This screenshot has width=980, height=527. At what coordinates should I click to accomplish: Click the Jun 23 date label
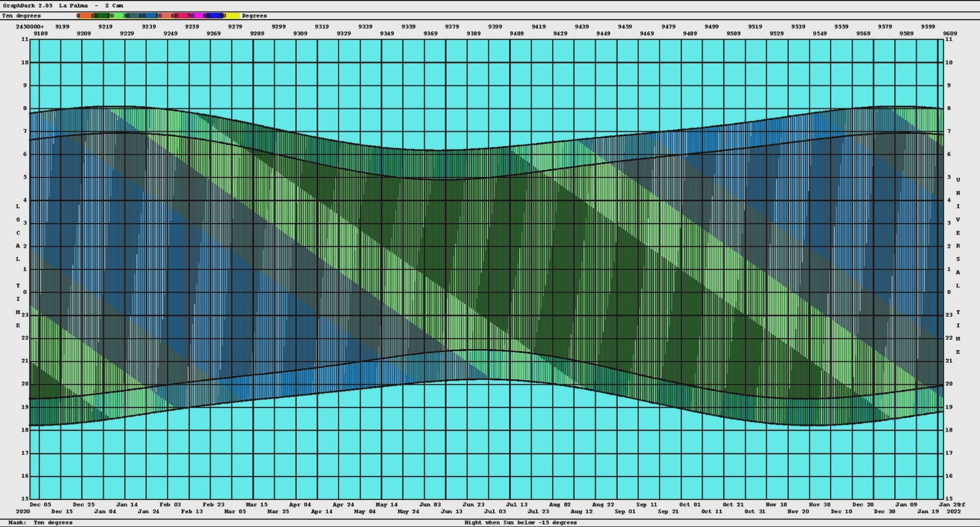click(473, 505)
